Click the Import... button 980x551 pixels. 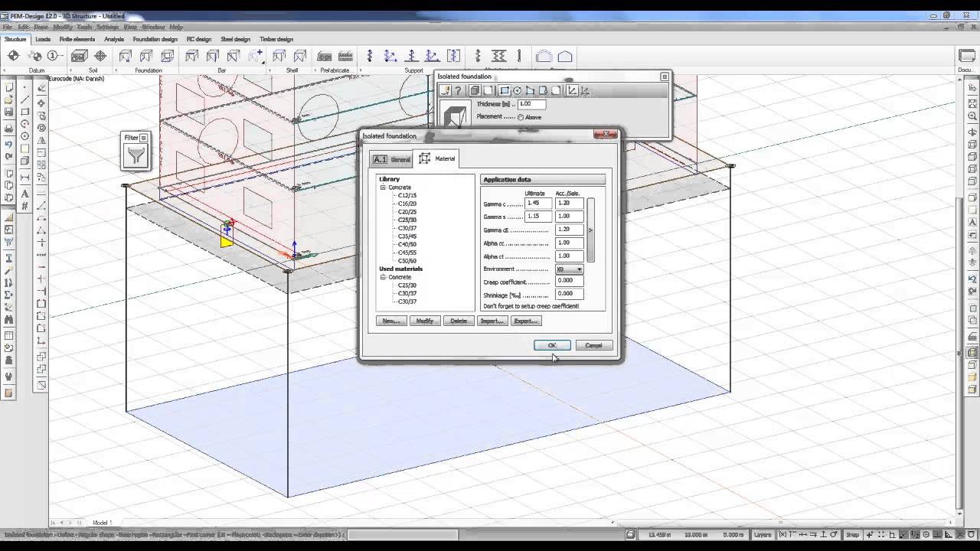(x=492, y=321)
